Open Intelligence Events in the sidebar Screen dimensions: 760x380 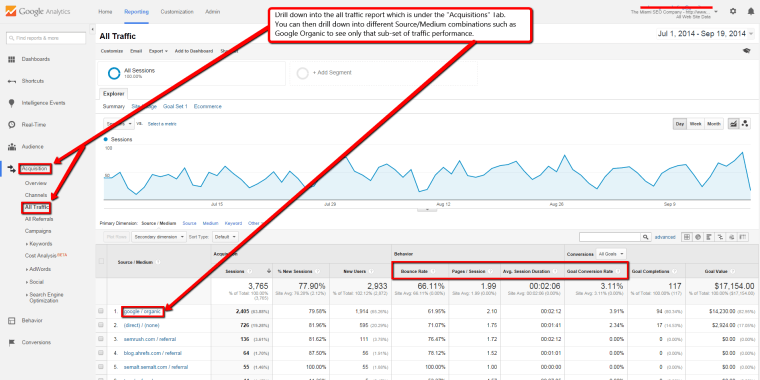pyautogui.click(x=43, y=103)
